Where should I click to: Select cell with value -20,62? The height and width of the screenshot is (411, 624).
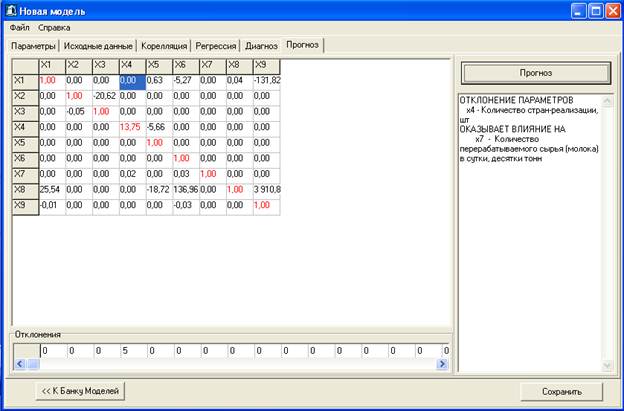105,98
